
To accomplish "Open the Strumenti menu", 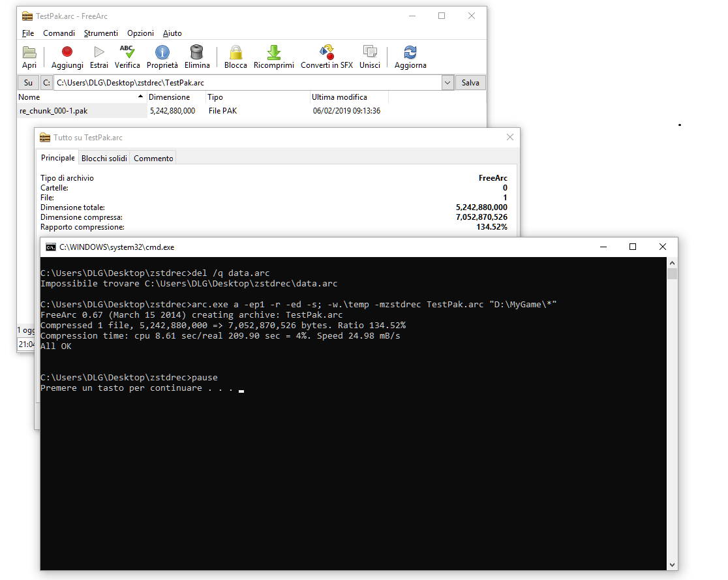I will coord(100,33).
